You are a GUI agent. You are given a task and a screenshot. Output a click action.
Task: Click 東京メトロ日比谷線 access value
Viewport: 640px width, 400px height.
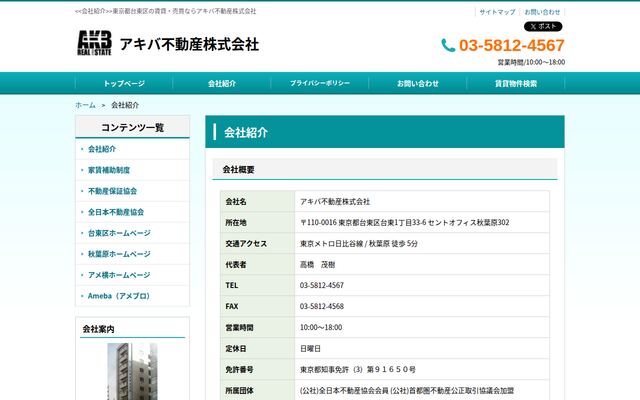(359, 244)
